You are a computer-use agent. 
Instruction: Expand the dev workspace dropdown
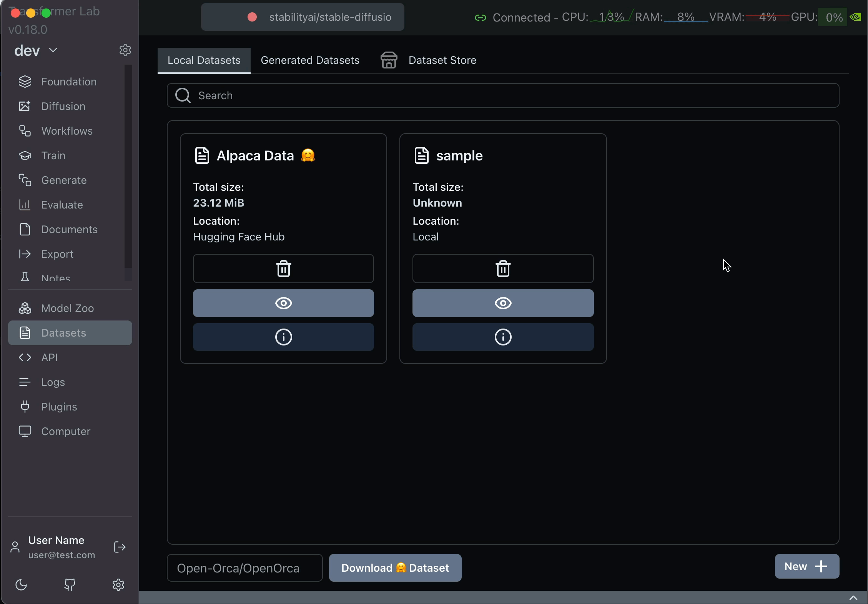[x=53, y=50]
